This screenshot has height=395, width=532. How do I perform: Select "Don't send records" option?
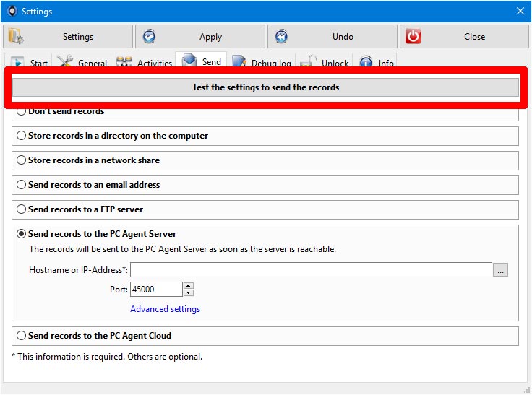click(x=22, y=112)
